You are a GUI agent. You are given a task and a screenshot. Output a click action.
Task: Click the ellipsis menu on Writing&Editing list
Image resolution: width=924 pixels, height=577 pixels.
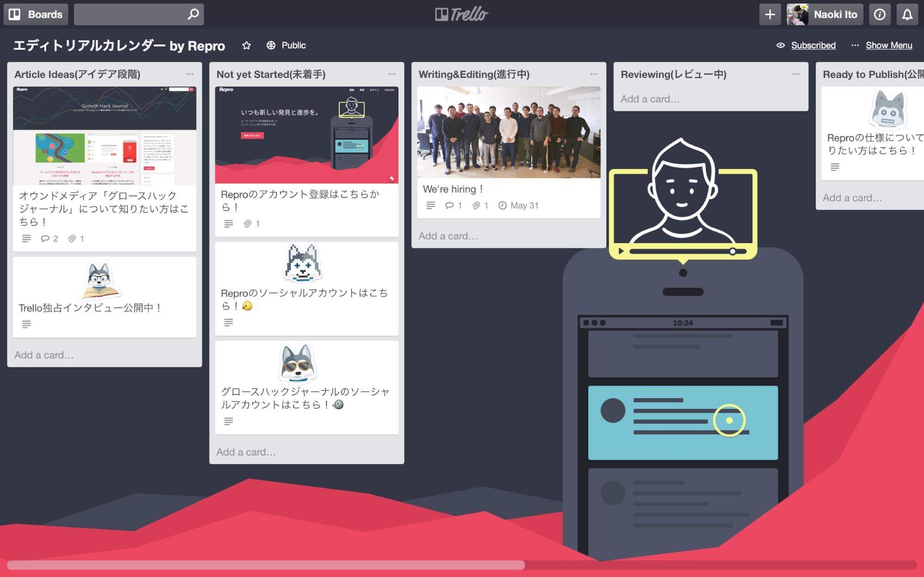click(594, 74)
